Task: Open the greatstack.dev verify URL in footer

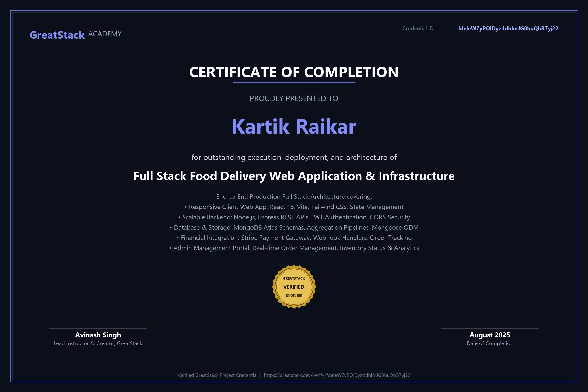Action: 337,375
